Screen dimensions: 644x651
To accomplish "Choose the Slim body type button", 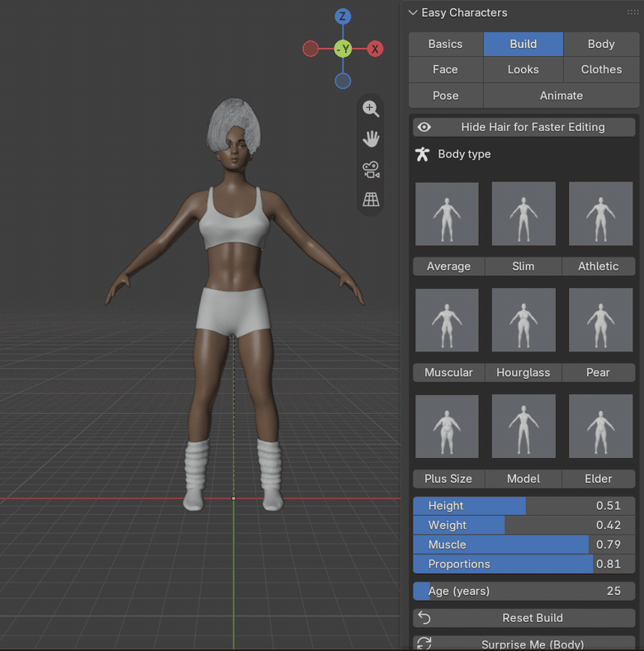I will [x=523, y=267].
